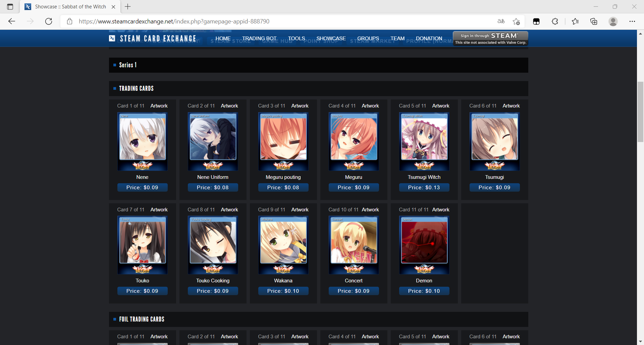This screenshot has width=644, height=345.
Task: Open browser Settings and more menu
Action: click(x=632, y=21)
